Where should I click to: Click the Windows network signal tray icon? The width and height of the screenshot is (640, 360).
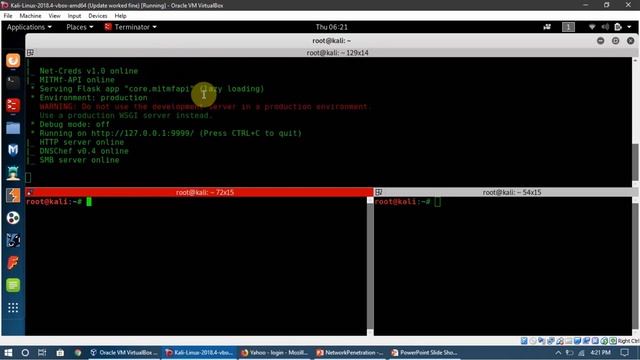pos(581,353)
